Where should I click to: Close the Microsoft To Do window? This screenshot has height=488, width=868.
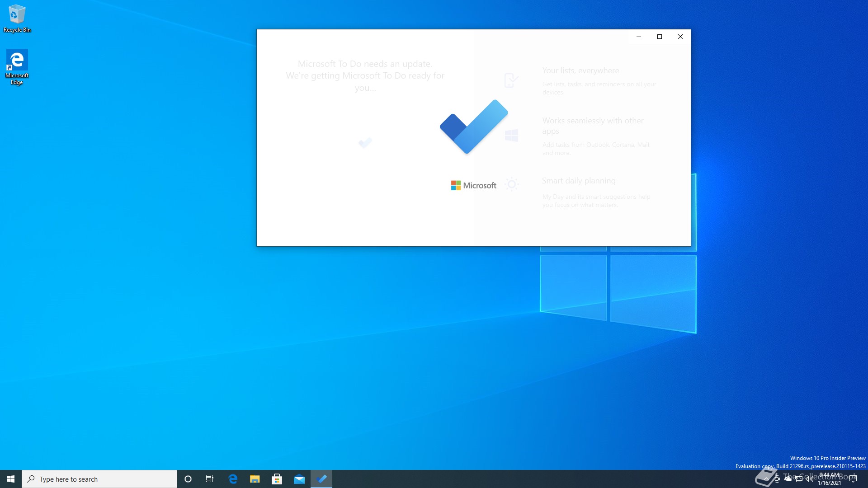click(x=680, y=37)
